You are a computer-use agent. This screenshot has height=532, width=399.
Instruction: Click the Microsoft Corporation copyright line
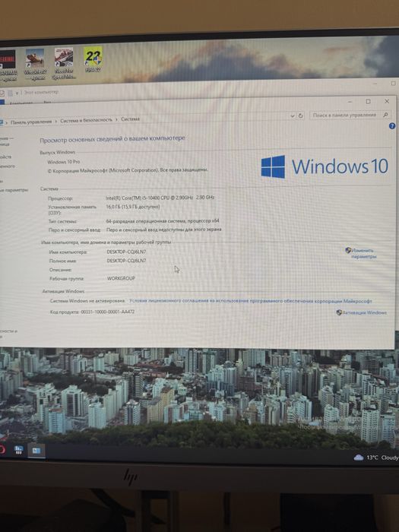128,170
